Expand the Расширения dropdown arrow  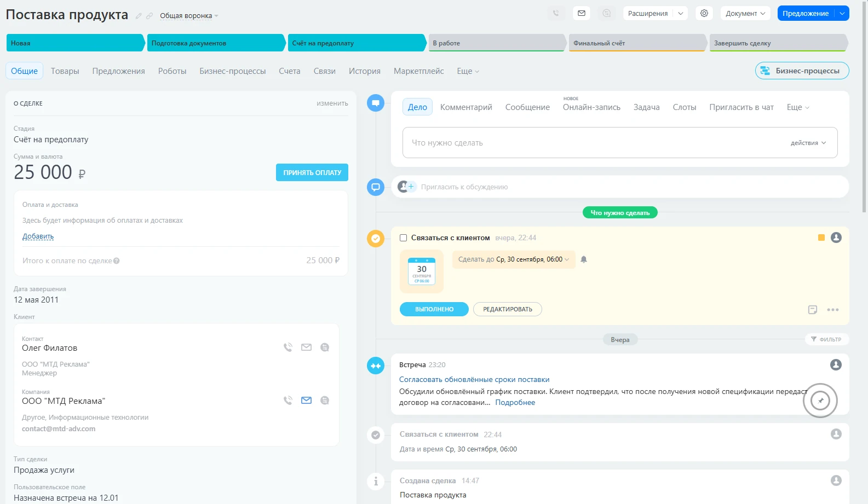pyautogui.click(x=681, y=13)
